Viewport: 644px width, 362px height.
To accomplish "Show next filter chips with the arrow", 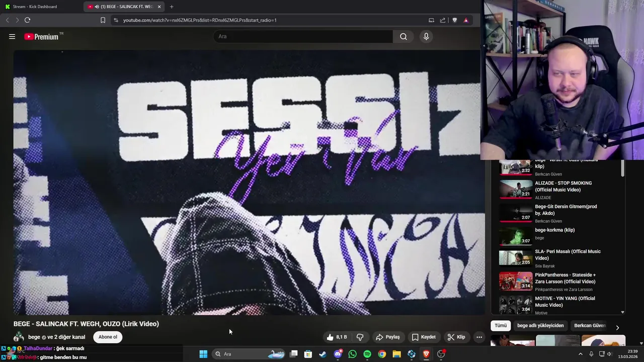I will (617, 328).
